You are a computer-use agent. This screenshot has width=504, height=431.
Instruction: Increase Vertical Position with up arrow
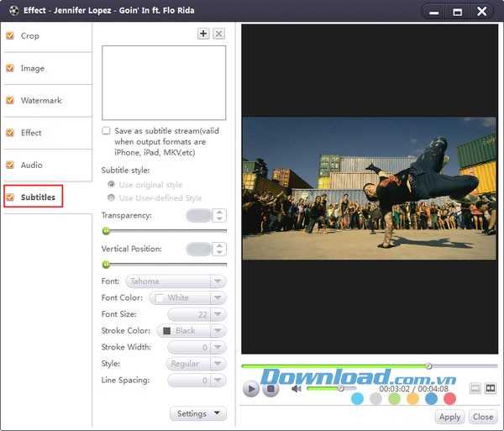pyautogui.click(x=219, y=245)
